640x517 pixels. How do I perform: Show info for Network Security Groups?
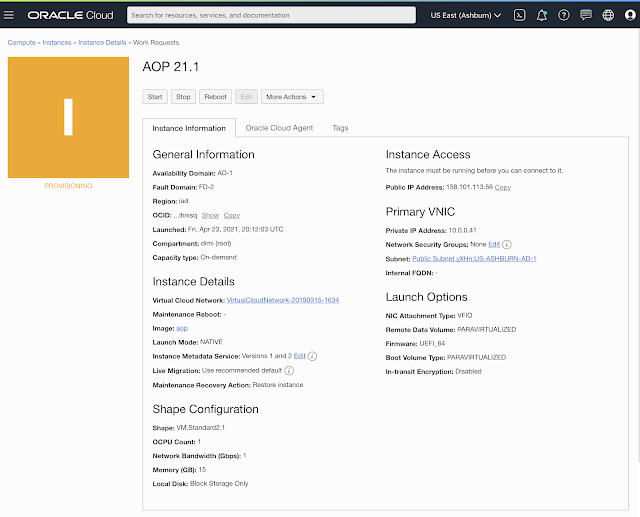pyautogui.click(x=507, y=244)
